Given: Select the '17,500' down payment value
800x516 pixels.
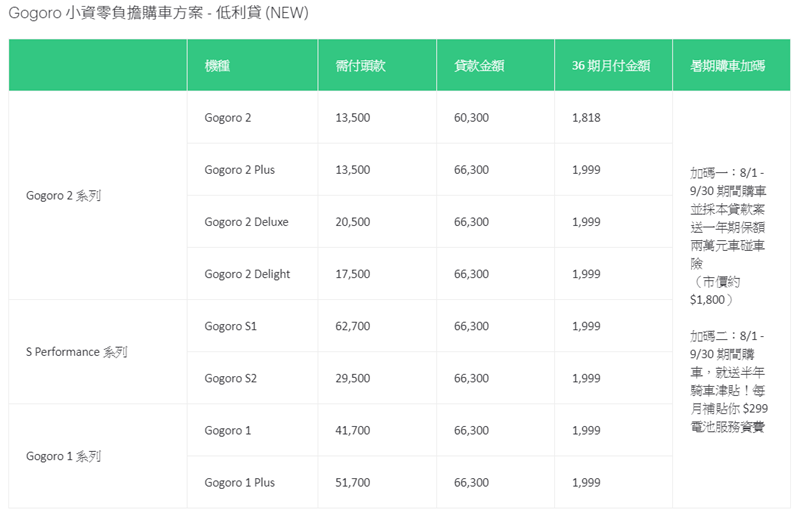Looking at the screenshot, I should [353, 274].
